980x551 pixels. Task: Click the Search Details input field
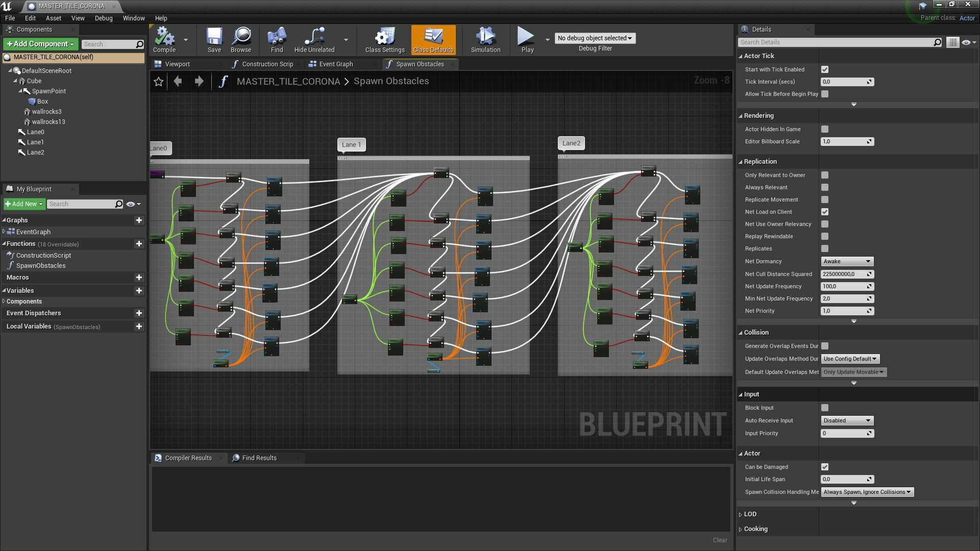[836, 42]
